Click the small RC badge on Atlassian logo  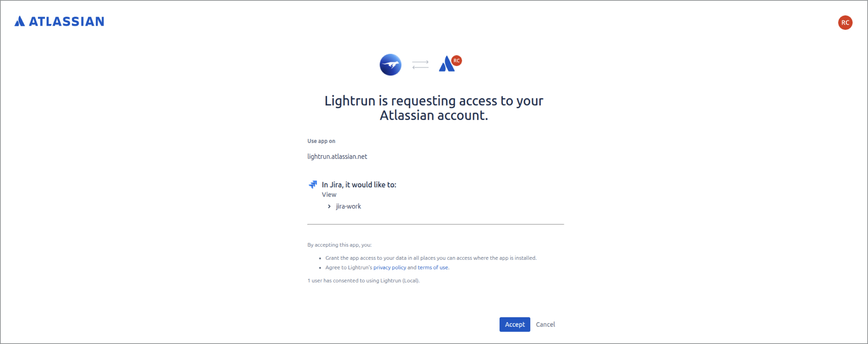tap(457, 61)
